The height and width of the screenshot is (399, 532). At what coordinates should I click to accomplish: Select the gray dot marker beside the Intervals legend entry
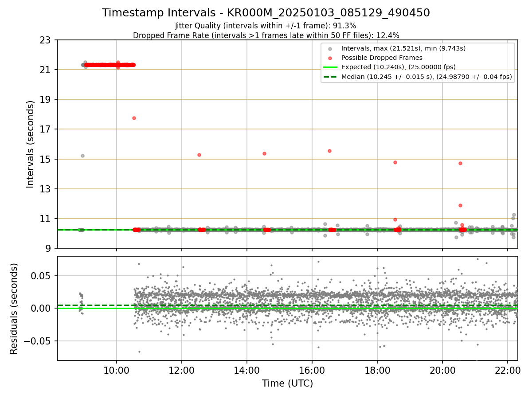tap(330, 49)
